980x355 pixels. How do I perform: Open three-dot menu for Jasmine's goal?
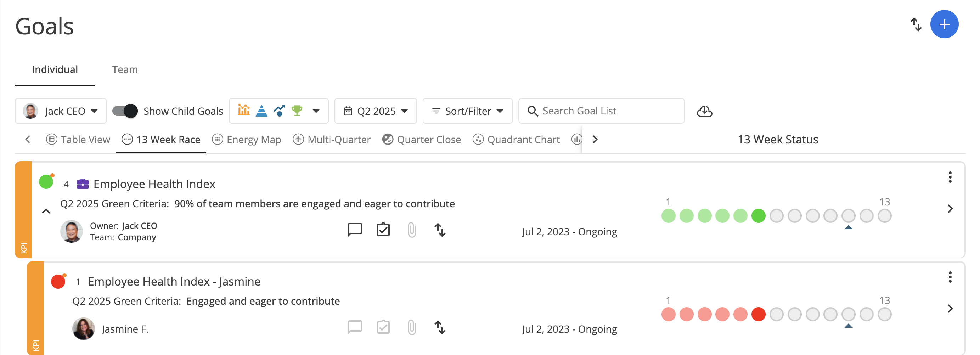coord(950,277)
